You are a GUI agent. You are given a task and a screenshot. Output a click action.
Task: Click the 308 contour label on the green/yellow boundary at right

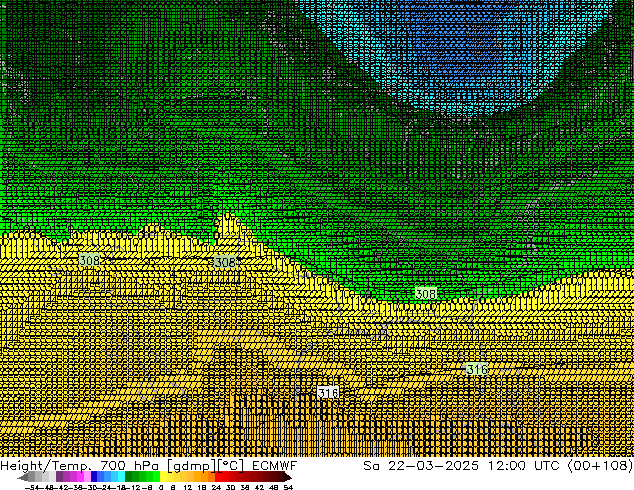(x=426, y=293)
